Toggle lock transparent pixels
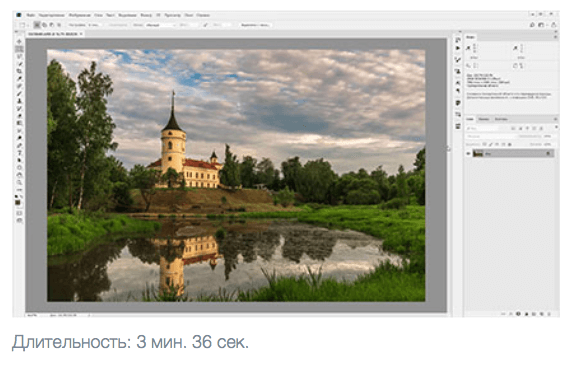Viewport: 588px width, 374px height. (x=484, y=144)
